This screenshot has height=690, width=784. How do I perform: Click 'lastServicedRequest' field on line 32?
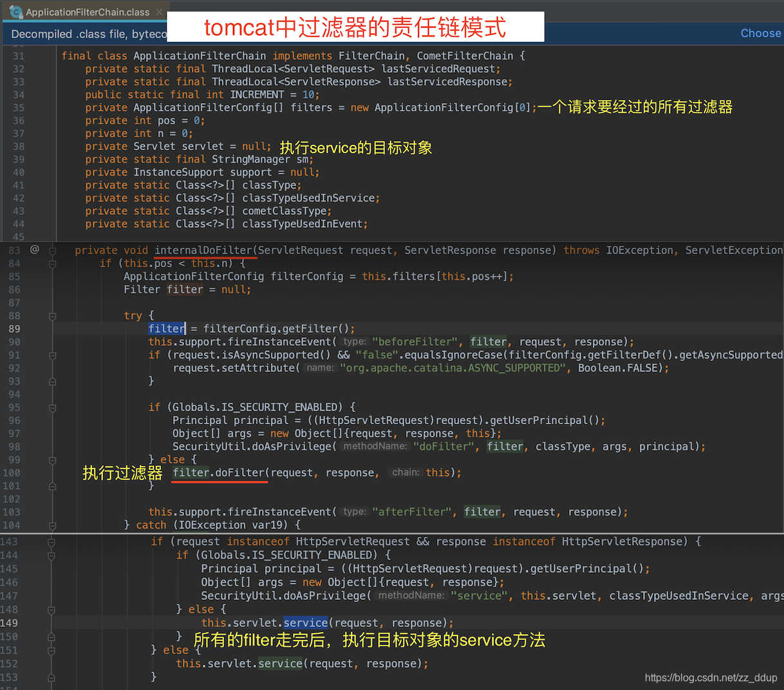point(439,69)
